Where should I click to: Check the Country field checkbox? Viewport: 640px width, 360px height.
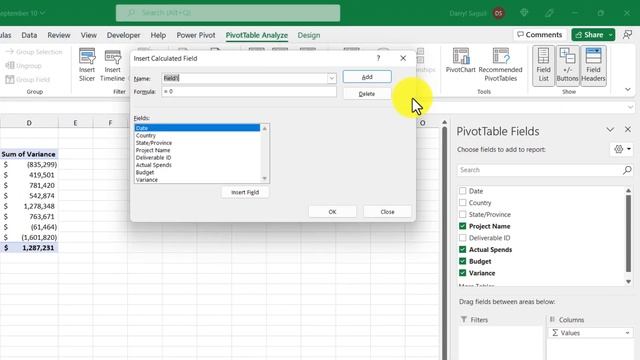click(x=462, y=202)
